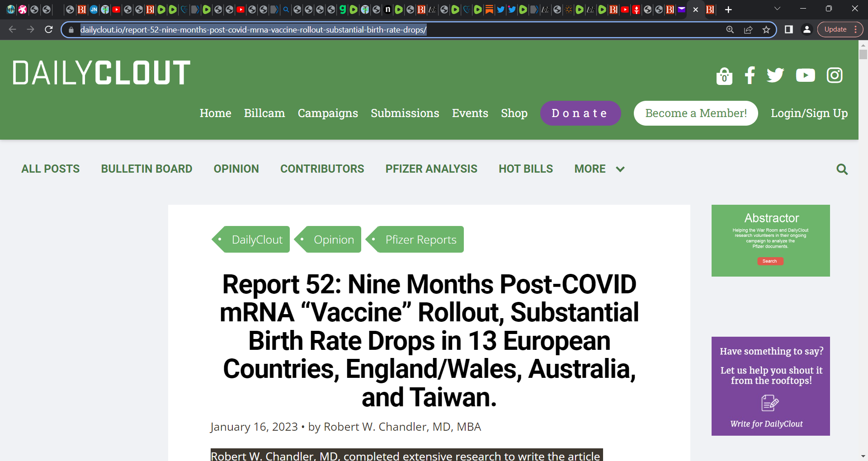The width and height of the screenshot is (868, 461).
Task: Click Become a Member! button
Action: tap(695, 113)
